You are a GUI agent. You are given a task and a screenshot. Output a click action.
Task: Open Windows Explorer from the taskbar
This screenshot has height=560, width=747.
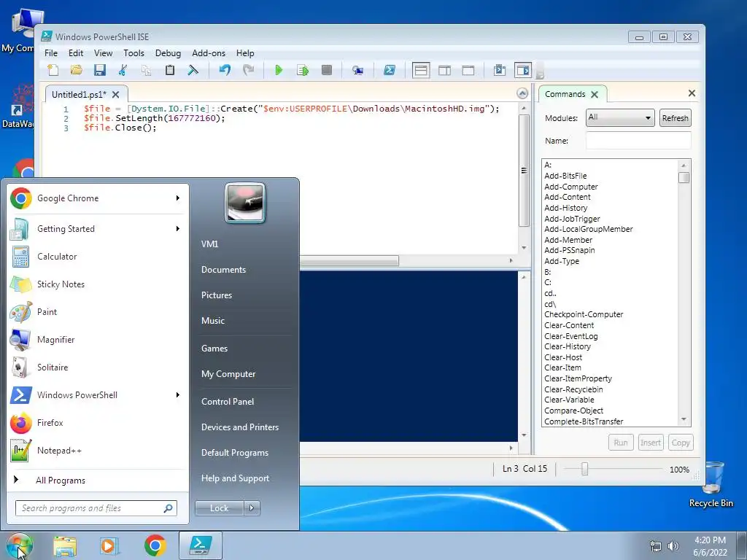point(65,545)
